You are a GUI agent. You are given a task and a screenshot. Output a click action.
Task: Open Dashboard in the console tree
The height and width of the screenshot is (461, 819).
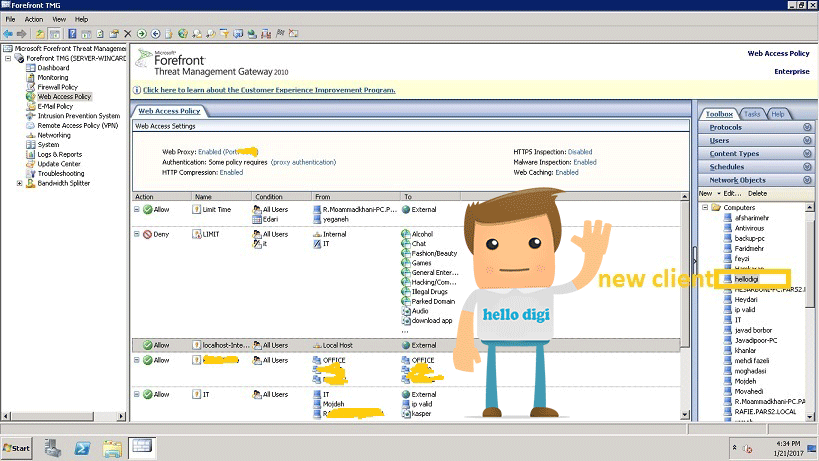53,68
